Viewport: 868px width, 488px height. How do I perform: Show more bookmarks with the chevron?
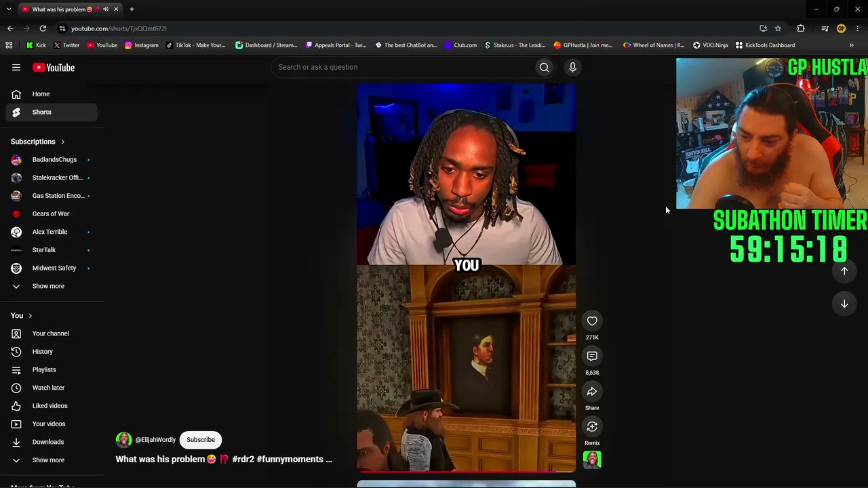pyautogui.click(x=852, y=45)
